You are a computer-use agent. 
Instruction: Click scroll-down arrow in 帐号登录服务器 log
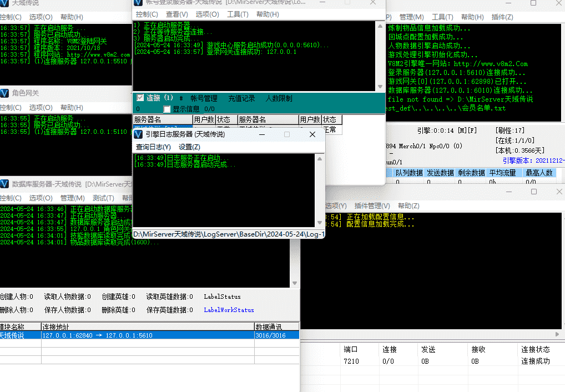pyautogui.click(x=380, y=87)
